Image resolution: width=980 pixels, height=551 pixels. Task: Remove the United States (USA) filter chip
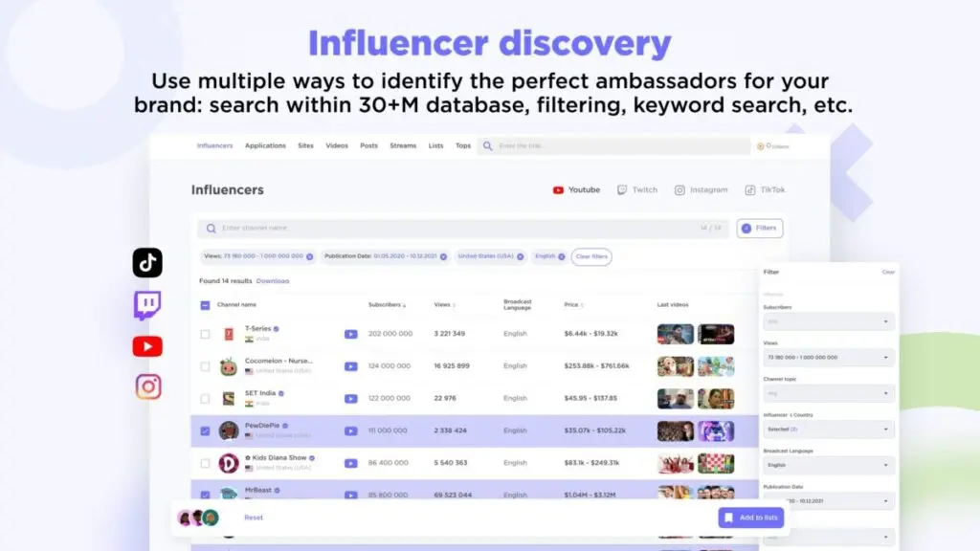520,256
